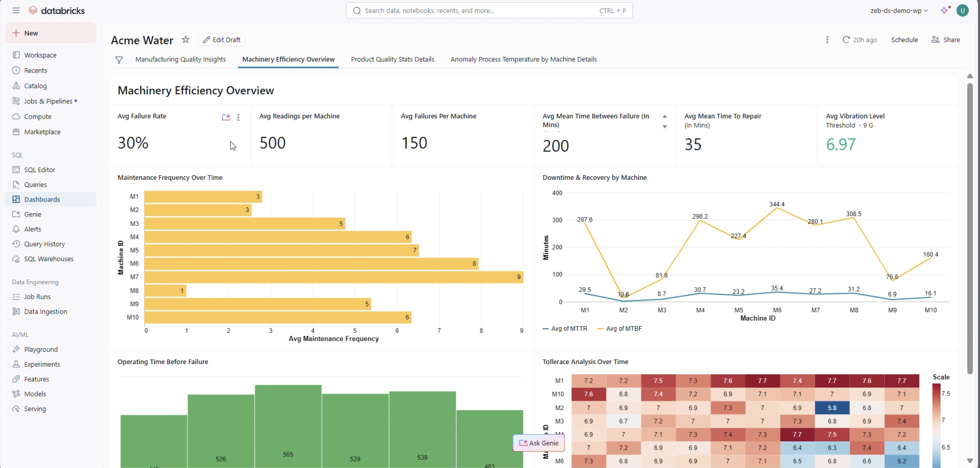Star the Acme Water dashboard
This screenshot has width=980, height=468.
pos(185,40)
